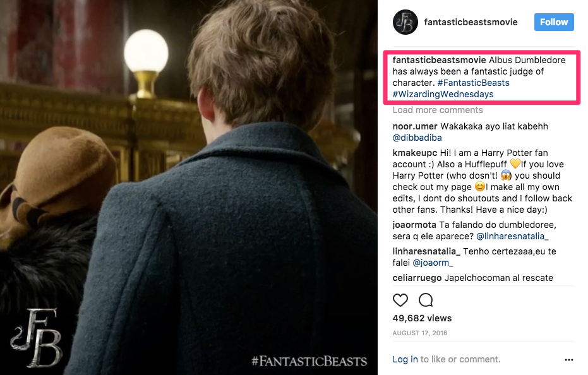Image resolution: width=588 pixels, height=375 pixels.
Task: Expand Load more comments
Action: 438,110
